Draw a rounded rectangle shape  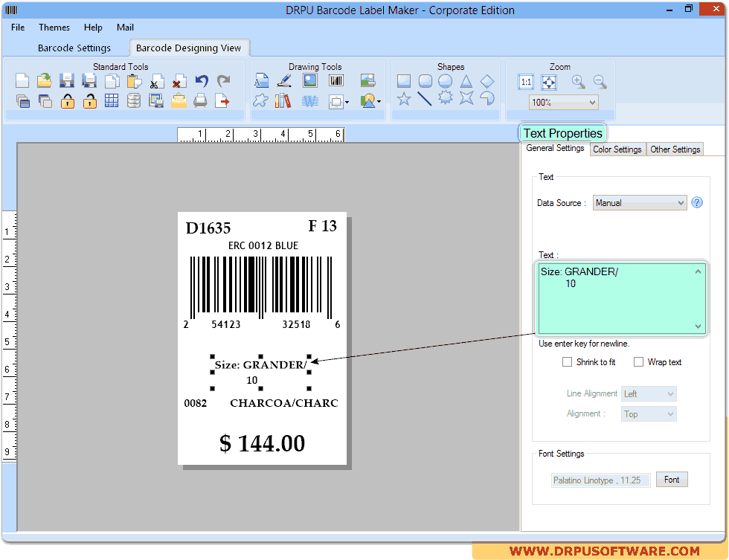(425, 81)
